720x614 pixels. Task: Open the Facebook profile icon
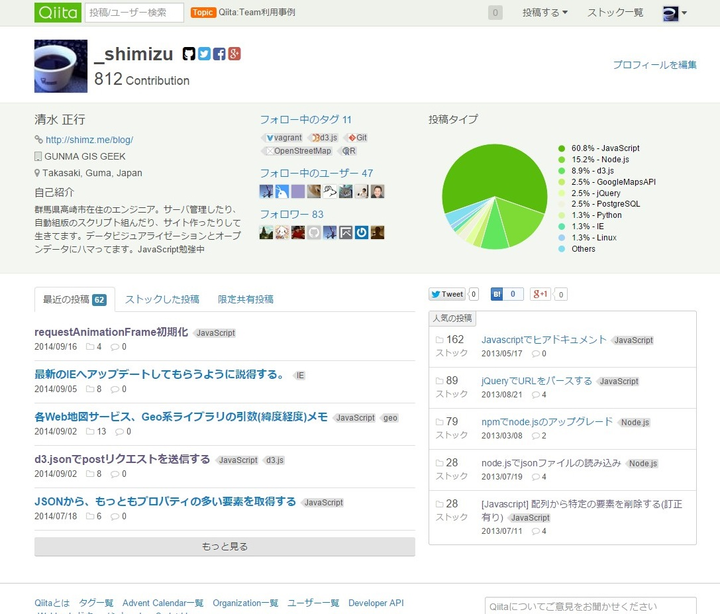(x=219, y=54)
